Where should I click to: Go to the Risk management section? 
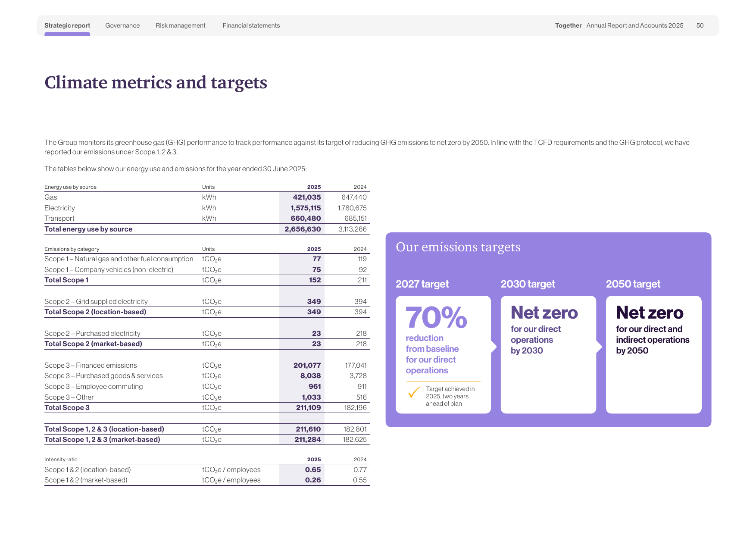tap(181, 25)
